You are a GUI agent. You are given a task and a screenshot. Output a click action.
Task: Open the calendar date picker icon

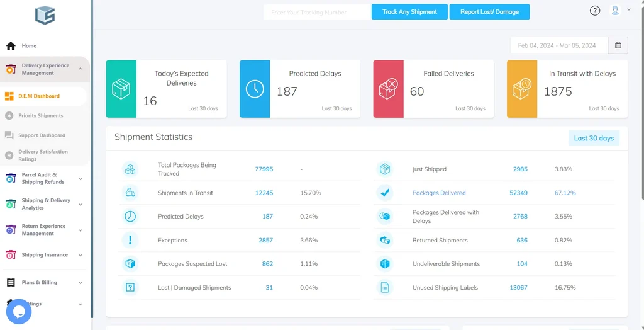[618, 45]
